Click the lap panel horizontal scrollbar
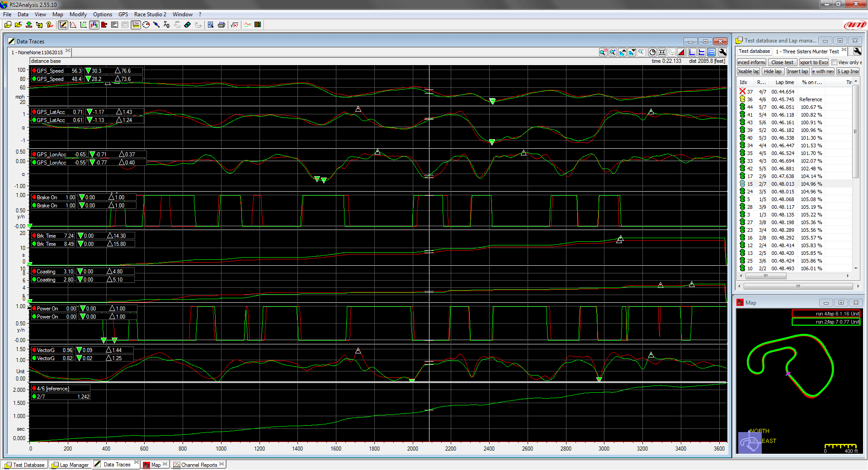The height and width of the screenshot is (470, 868). click(x=798, y=286)
